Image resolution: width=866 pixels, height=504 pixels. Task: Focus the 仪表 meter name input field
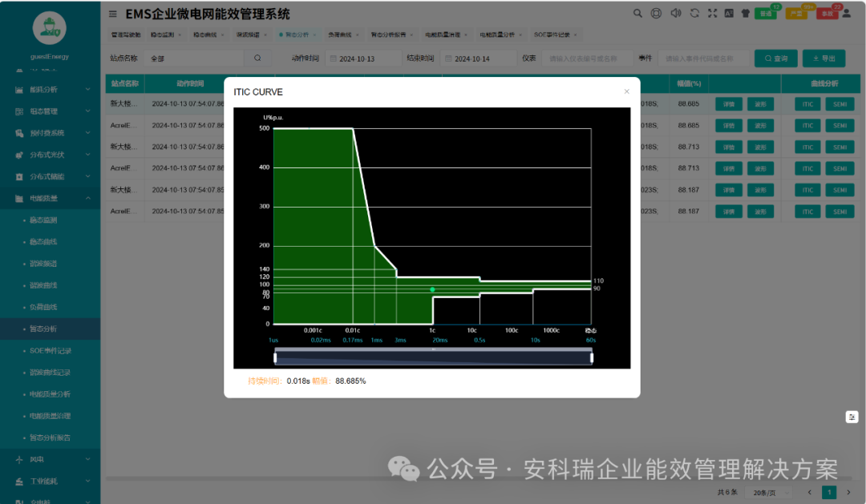tap(588, 58)
